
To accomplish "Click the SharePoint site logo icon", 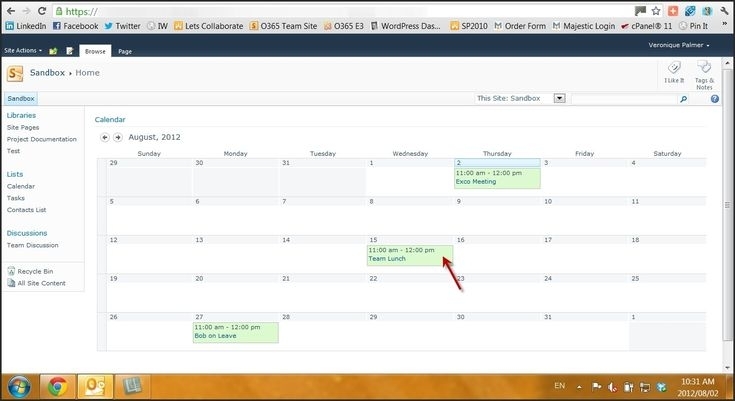I will pos(15,74).
